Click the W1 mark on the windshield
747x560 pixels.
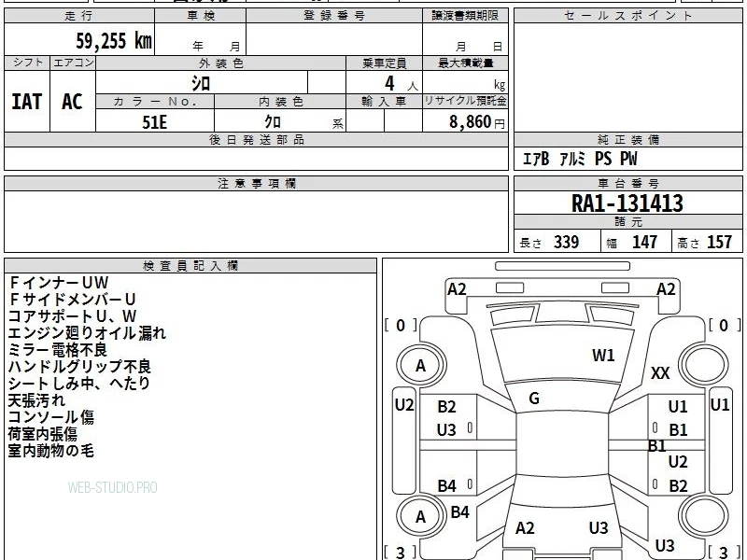603,356
